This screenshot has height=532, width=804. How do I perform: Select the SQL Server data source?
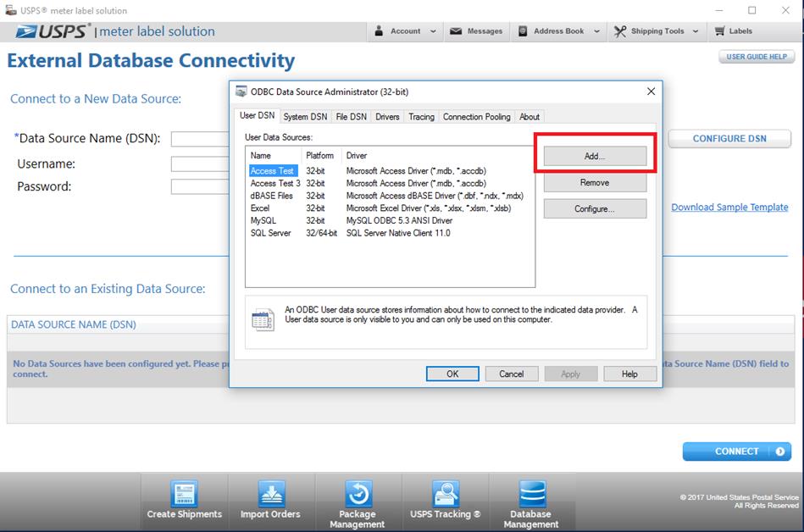pyautogui.click(x=271, y=233)
